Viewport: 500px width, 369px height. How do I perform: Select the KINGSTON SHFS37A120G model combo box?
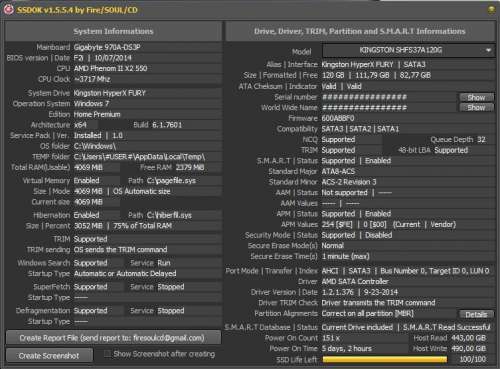(408, 50)
